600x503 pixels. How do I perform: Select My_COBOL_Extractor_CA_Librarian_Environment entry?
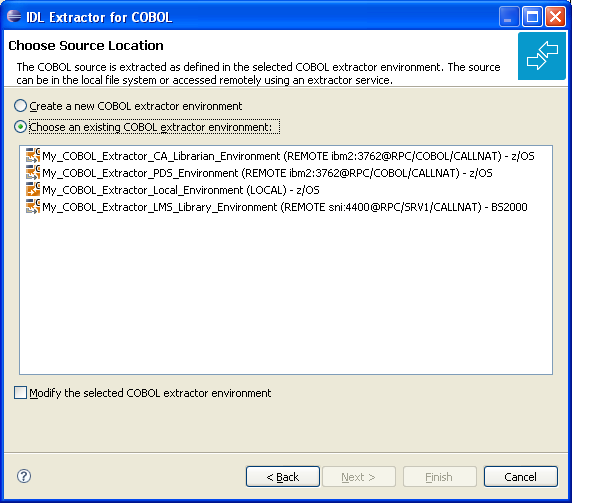pos(280,156)
